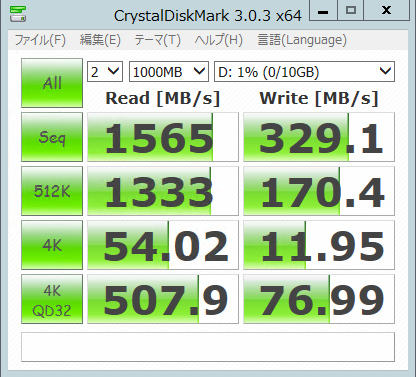Screen dimensions: 416x377
Task: Open the 編集(E) menu
Action: [100, 40]
